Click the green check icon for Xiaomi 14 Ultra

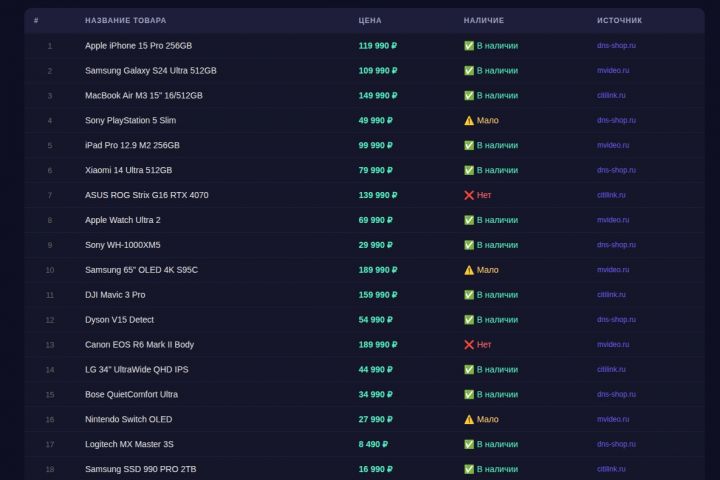point(469,170)
